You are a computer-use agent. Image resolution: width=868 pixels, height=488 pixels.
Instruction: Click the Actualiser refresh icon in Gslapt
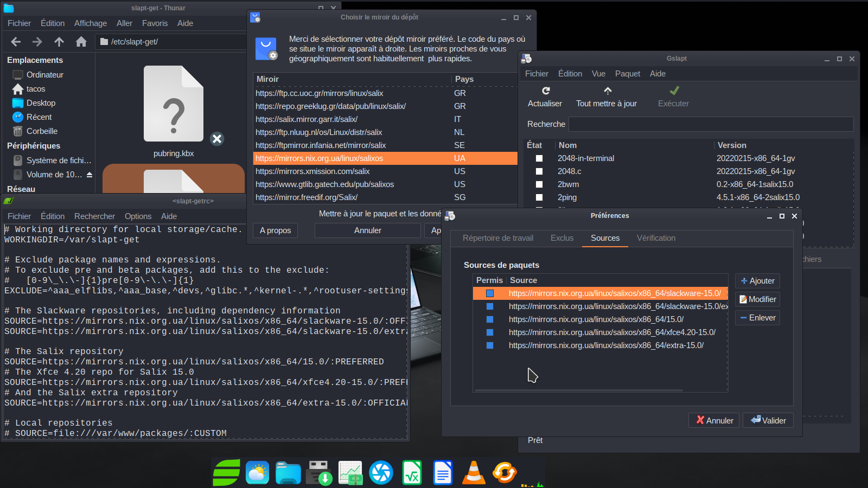(x=545, y=91)
